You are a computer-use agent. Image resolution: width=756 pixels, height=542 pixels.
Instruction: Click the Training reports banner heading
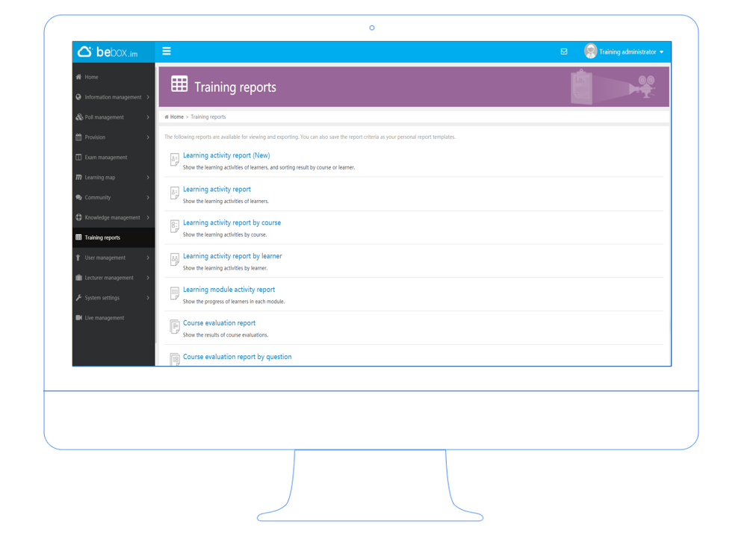click(235, 87)
